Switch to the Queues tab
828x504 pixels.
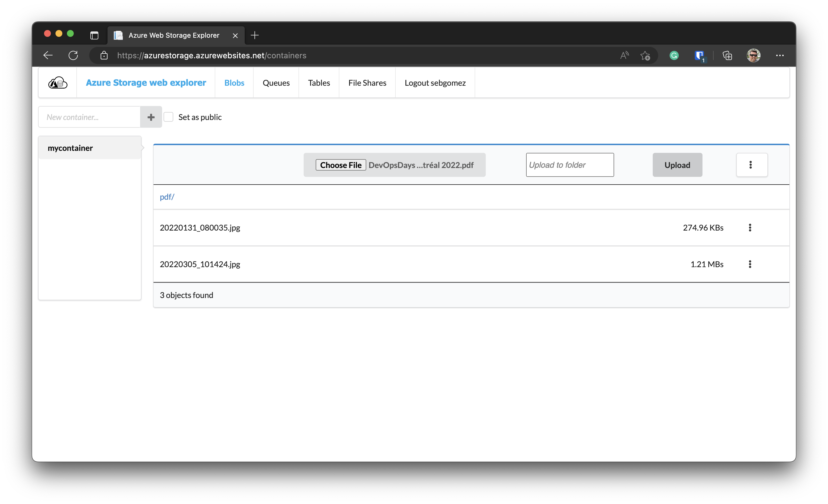(276, 83)
